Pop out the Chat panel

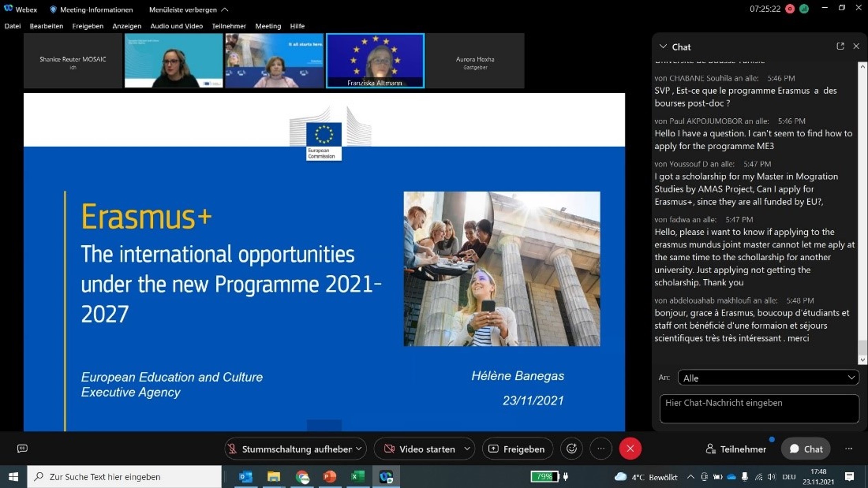point(840,46)
